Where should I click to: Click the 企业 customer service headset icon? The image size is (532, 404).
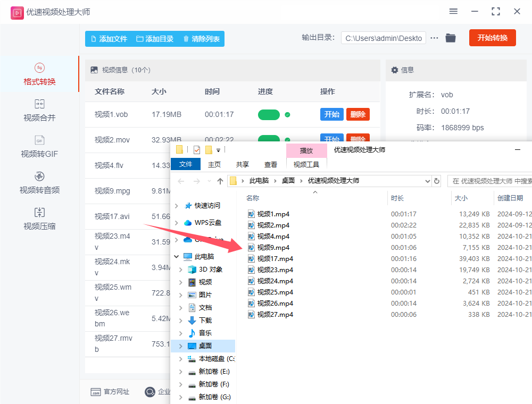point(150,392)
